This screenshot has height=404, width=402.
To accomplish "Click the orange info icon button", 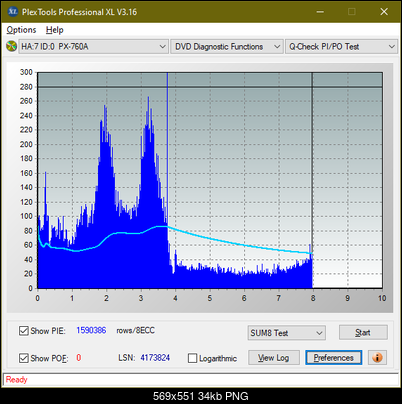I will (x=377, y=358).
